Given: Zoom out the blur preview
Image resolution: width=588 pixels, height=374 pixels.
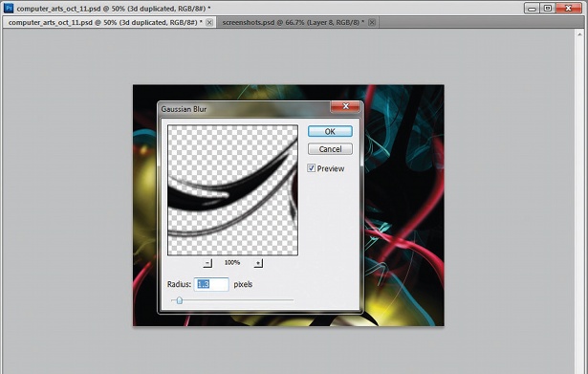Looking at the screenshot, I should coord(207,263).
